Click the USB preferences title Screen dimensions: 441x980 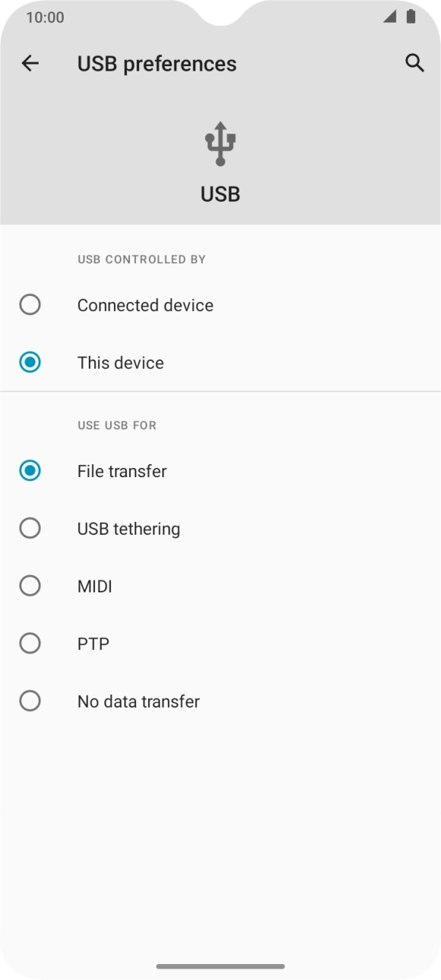[156, 63]
